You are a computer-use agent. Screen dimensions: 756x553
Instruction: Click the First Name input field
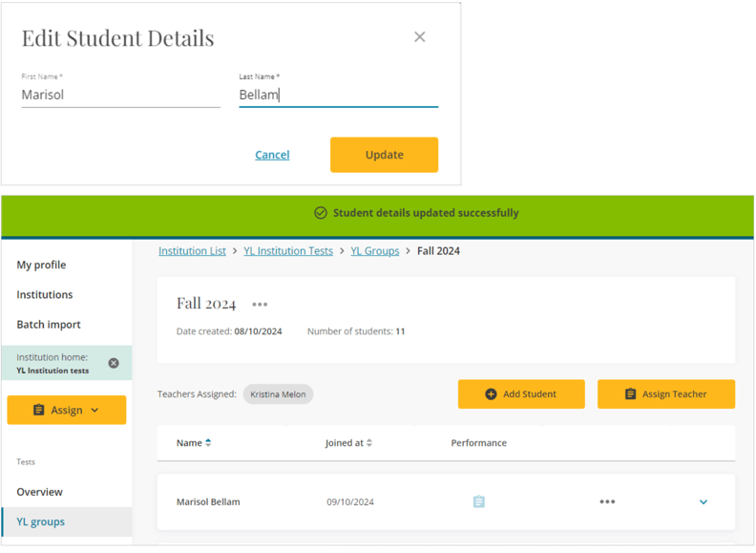[120, 95]
